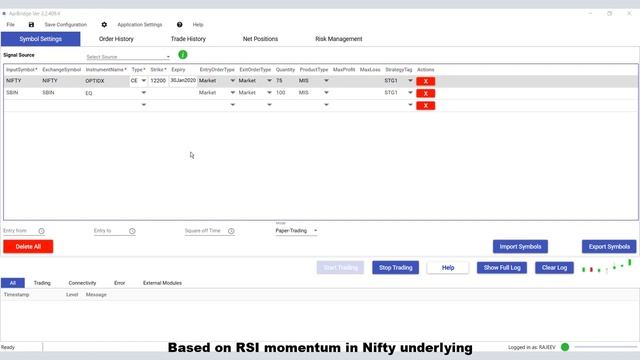Screen dimensions: 640x360
Task: Delete the SBIN row with red X
Action: point(425,93)
